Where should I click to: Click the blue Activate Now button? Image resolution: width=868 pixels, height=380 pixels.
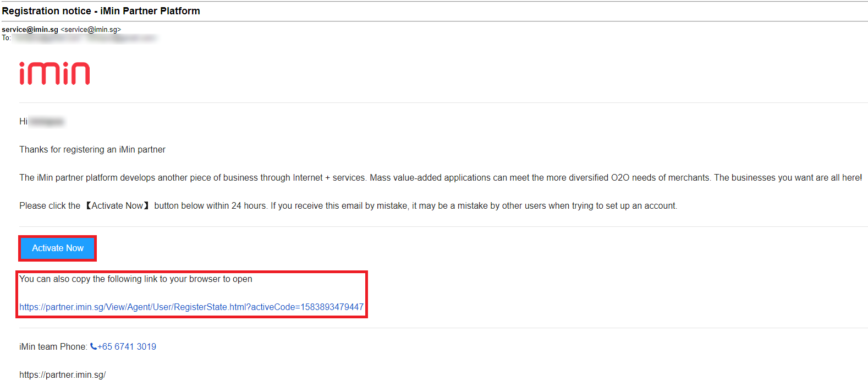point(58,248)
